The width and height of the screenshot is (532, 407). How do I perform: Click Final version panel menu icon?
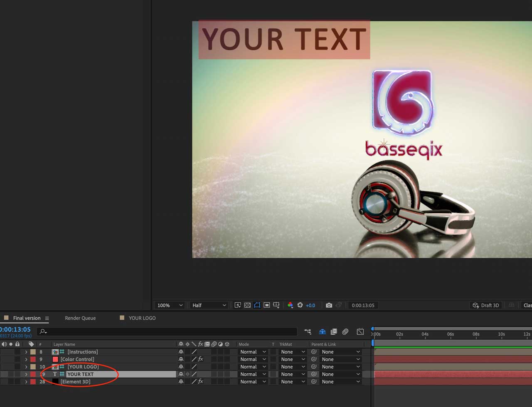click(47, 318)
